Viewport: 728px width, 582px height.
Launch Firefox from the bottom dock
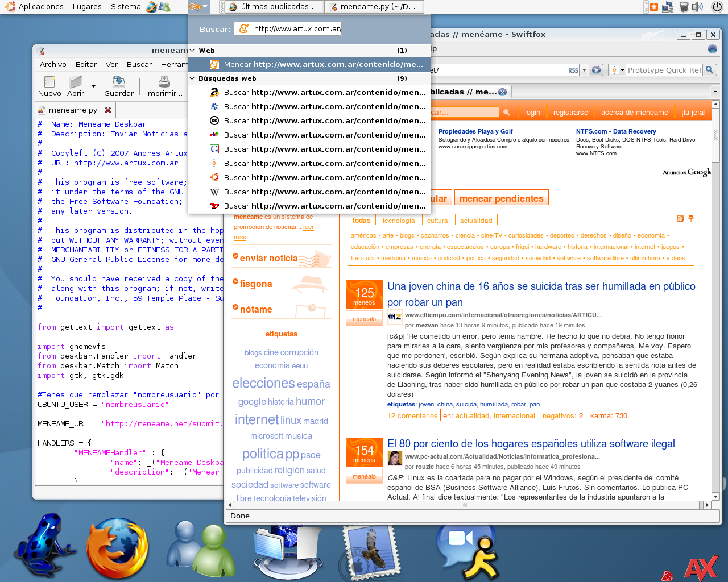click(118, 548)
